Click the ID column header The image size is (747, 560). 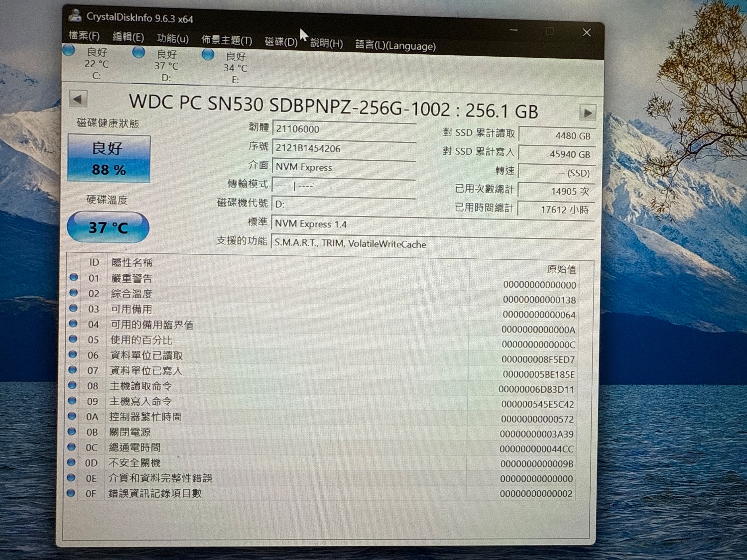tap(94, 262)
